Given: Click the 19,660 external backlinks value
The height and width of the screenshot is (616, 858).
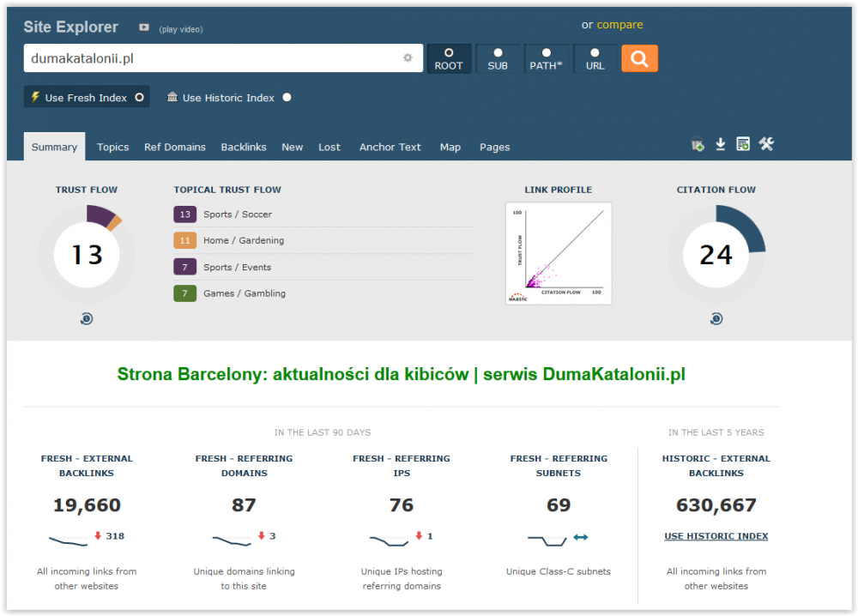Looking at the screenshot, I should pyautogui.click(x=87, y=505).
